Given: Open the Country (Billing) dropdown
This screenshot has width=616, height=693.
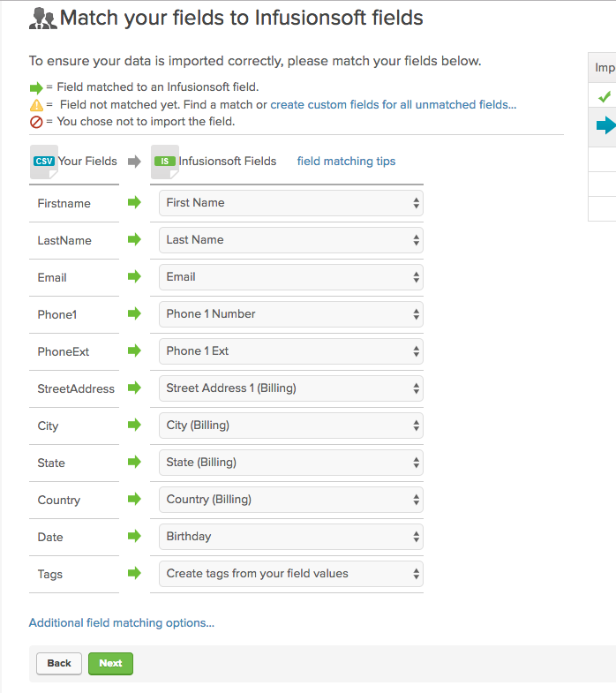Looking at the screenshot, I should [x=290, y=500].
